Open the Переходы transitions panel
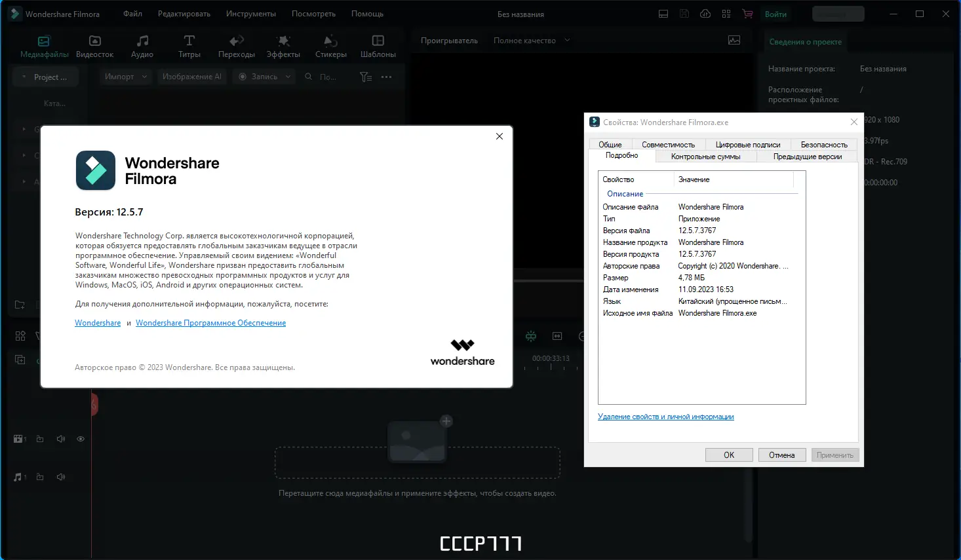 point(237,47)
